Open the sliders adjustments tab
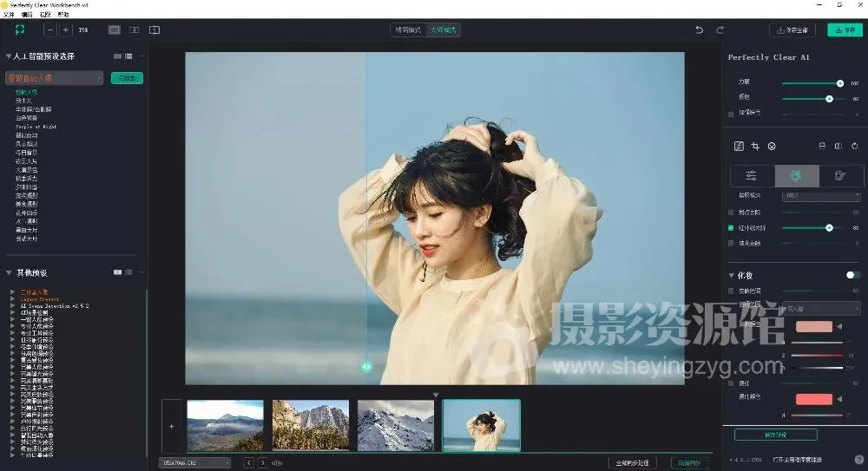This screenshot has height=471, width=868. pyautogui.click(x=751, y=175)
